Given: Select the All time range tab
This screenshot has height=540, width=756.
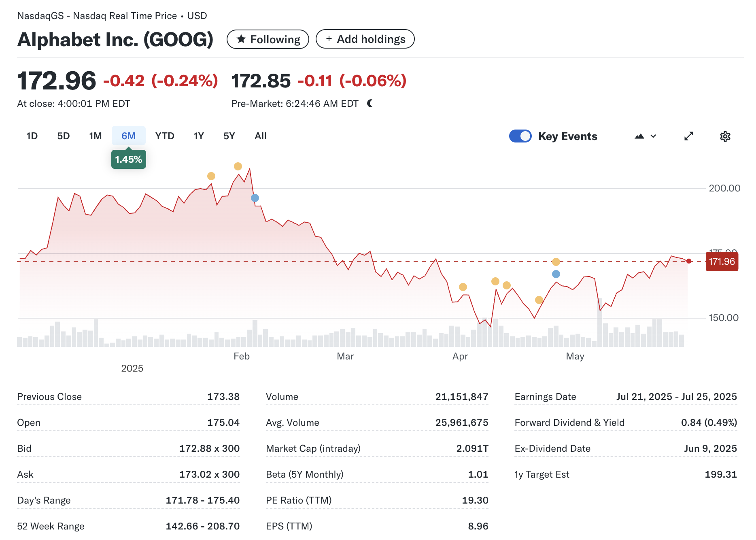Looking at the screenshot, I should (x=261, y=136).
